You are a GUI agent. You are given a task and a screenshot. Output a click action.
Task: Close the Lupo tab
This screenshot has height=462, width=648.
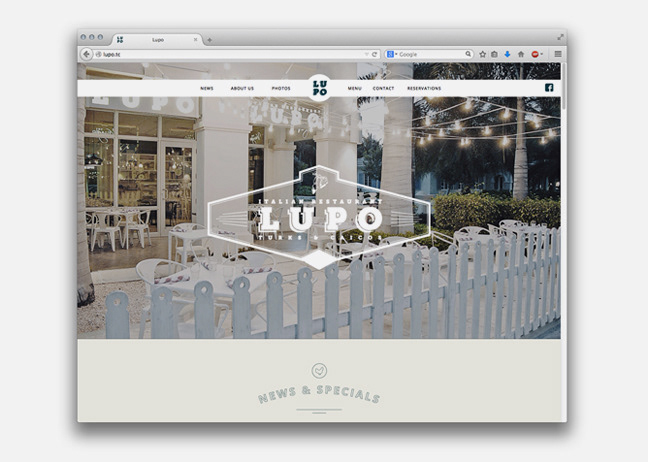coord(195,40)
